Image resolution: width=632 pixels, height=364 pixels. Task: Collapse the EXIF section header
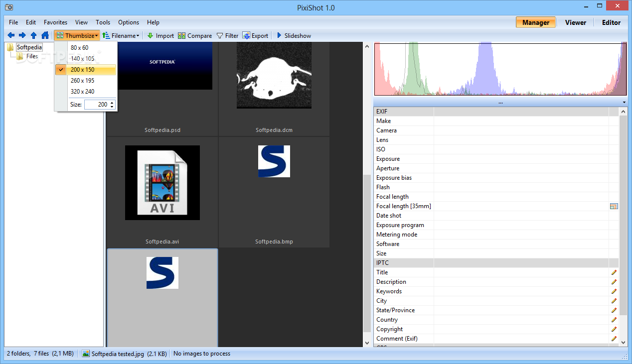coord(496,112)
